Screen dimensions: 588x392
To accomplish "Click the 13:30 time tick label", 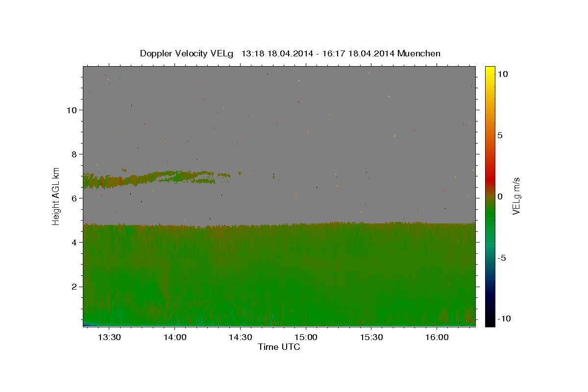I will point(109,338).
